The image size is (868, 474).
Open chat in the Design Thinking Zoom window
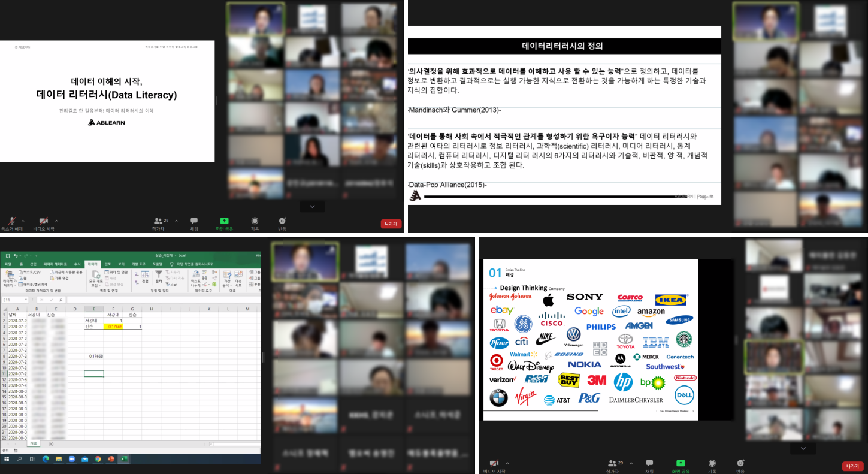click(x=649, y=466)
